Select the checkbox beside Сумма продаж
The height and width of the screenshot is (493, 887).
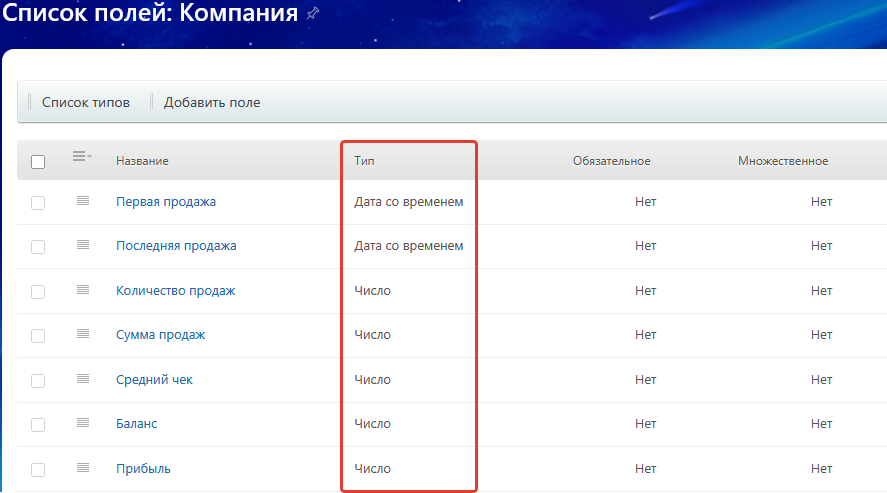pyautogui.click(x=38, y=336)
